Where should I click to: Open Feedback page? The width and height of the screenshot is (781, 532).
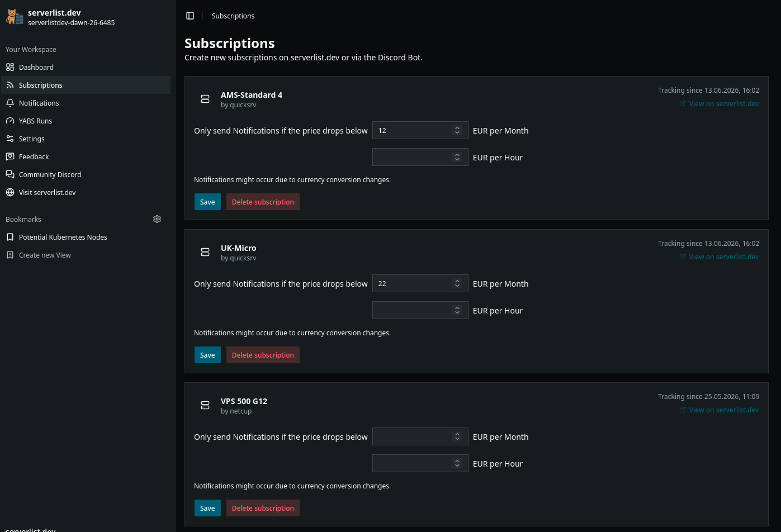point(86,156)
